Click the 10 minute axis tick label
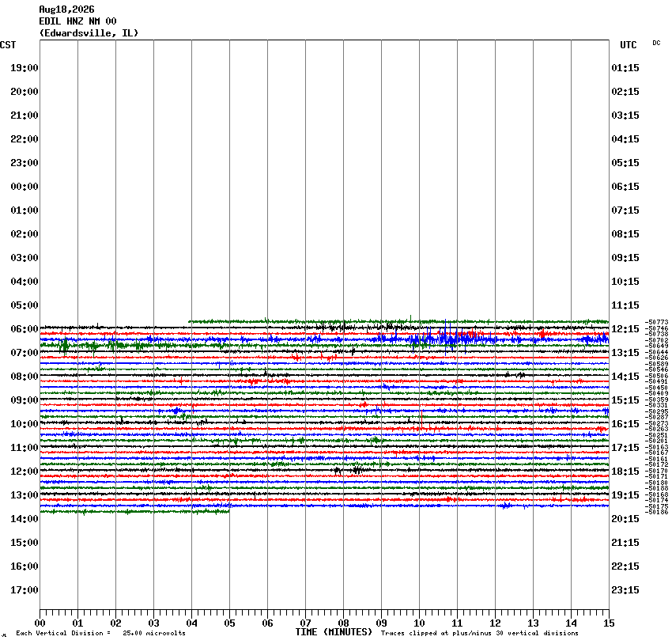This screenshot has width=672, height=644. tap(419, 623)
